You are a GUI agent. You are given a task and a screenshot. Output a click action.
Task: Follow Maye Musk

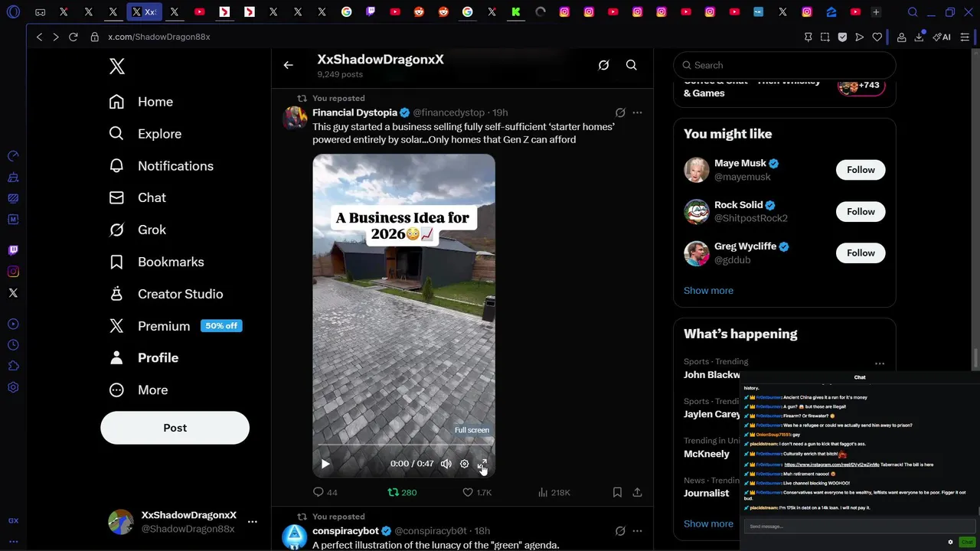pyautogui.click(x=861, y=170)
